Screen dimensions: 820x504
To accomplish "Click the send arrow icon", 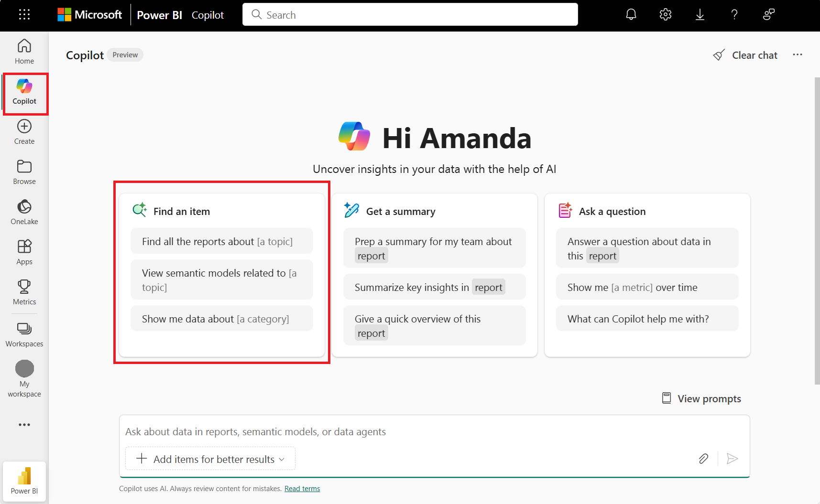I will coord(732,459).
